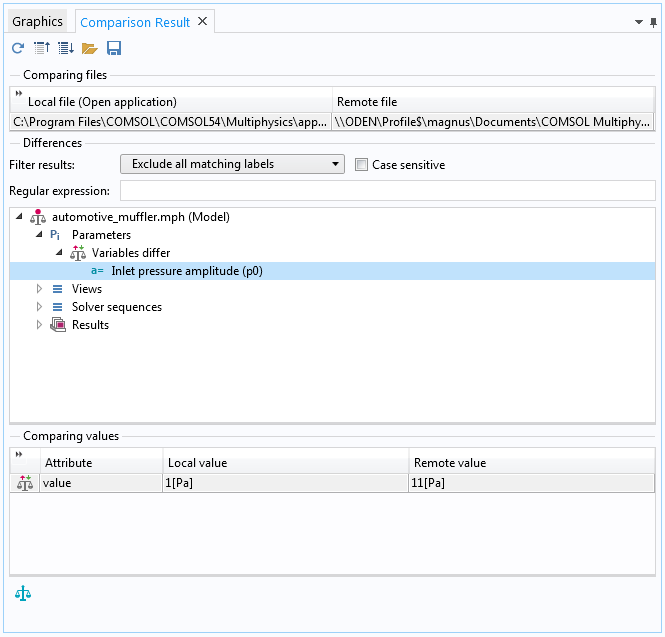Expand the Results node
Image resolution: width=665 pixels, height=637 pixels.
click(39, 325)
